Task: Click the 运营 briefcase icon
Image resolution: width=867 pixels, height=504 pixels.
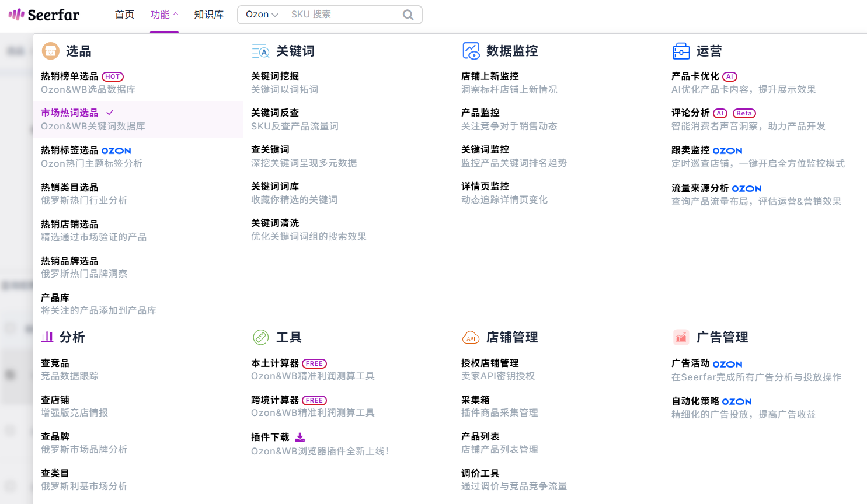Action: coord(681,51)
